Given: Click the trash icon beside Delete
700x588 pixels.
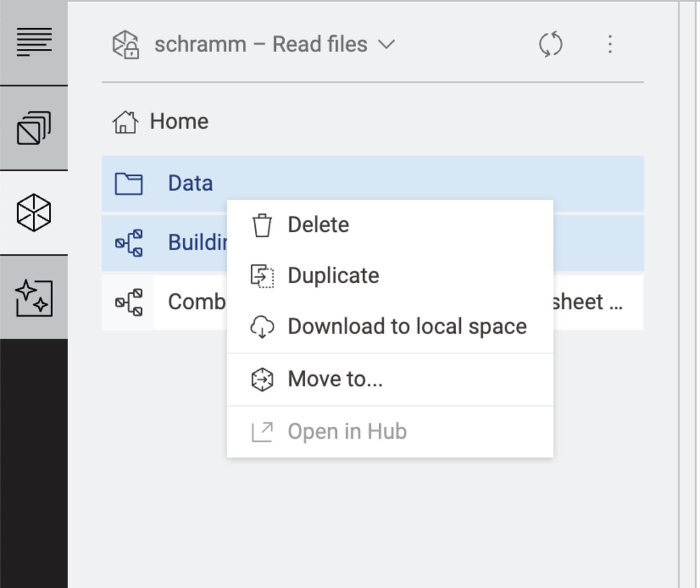Looking at the screenshot, I should [262, 225].
